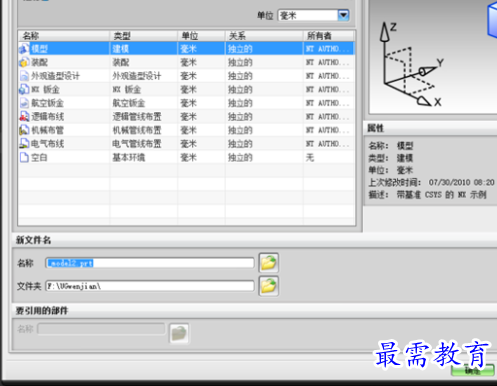This screenshot has height=386, width=497.
Task: Click the 基本环境 type cell
Action: (x=129, y=157)
